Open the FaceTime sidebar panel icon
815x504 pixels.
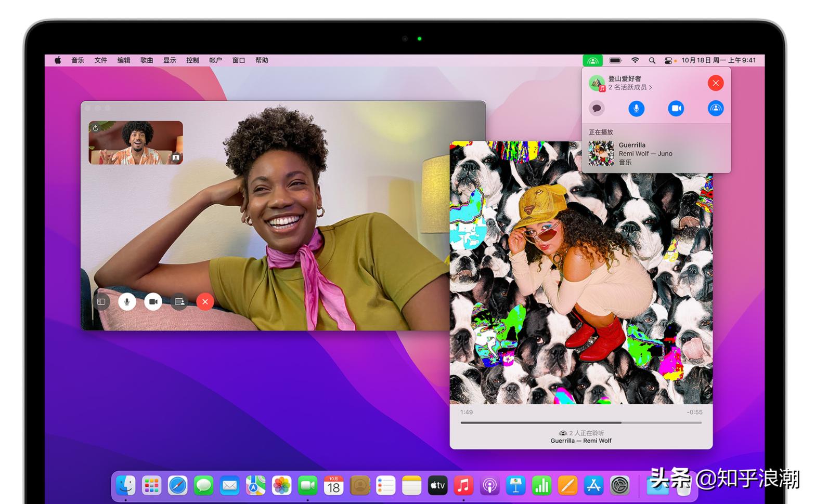(x=102, y=301)
